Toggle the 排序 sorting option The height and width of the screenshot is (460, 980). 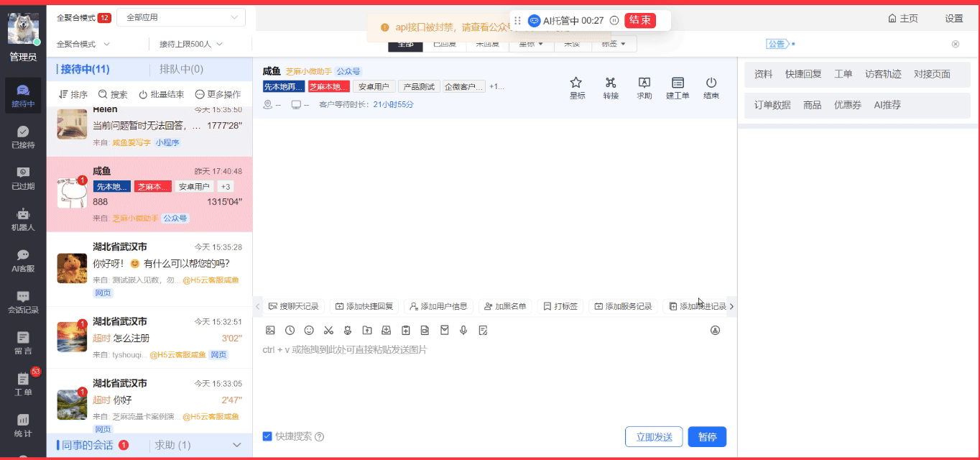coord(75,93)
